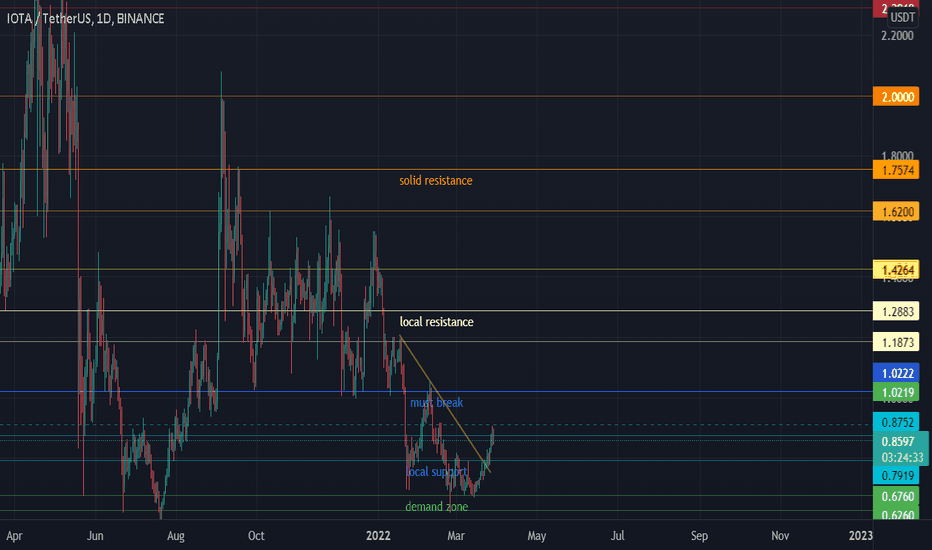Image resolution: width=932 pixels, height=550 pixels.
Task: Click the 'demand zone' annotation
Action: click(437, 507)
